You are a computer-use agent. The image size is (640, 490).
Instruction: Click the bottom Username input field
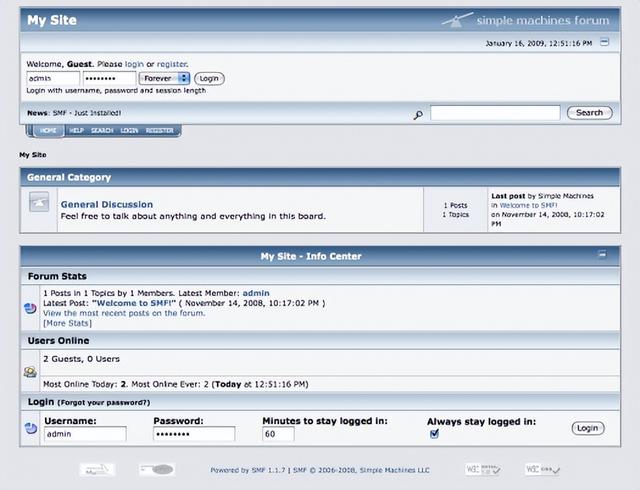click(85, 434)
